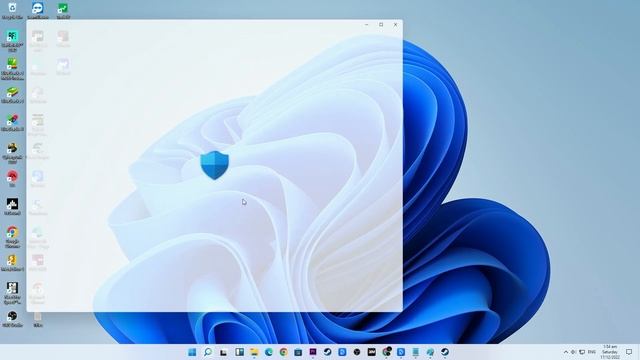Open File Explorer from the taskbar
This screenshot has height=360, width=640.
(x=254, y=352)
